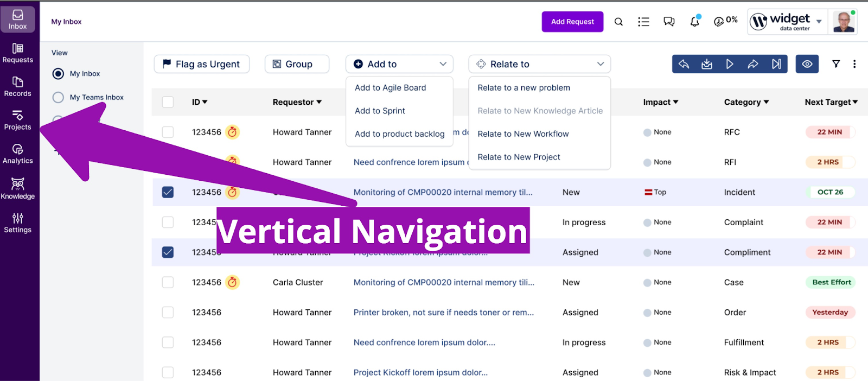Open Records in the sidebar

tap(17, 87)
